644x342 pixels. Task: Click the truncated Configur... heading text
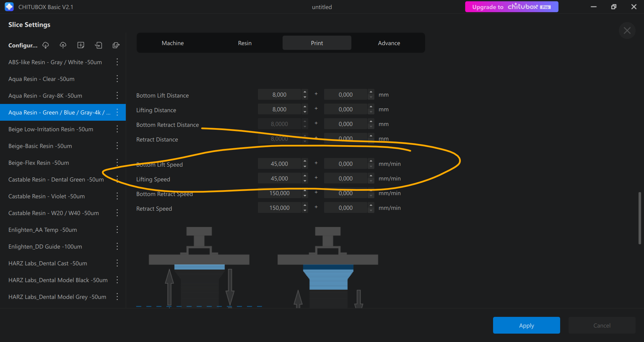tap(23, 45)
